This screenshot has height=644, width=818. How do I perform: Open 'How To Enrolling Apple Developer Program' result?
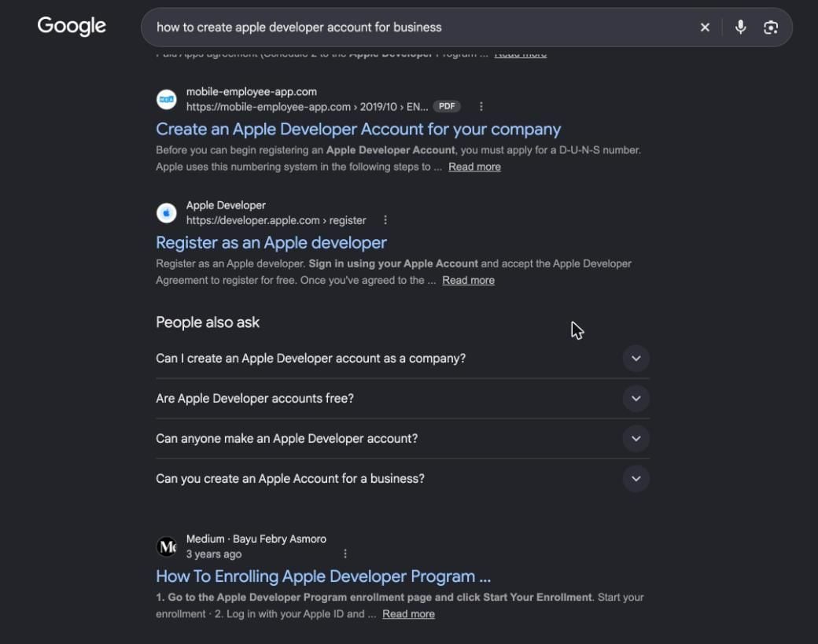323,576
